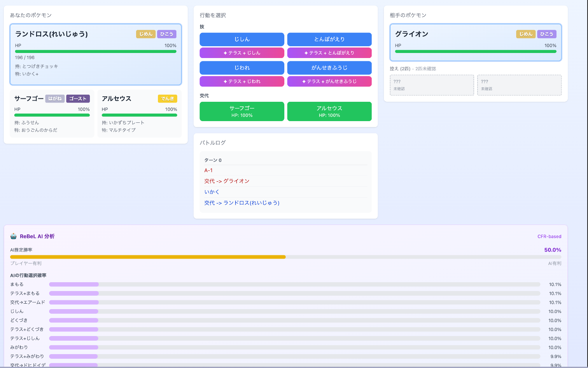Image resolution: width=588 pixels, height=368 pixels.
Task: Click 持: ふうせん item text
Action: pos(26,123)
